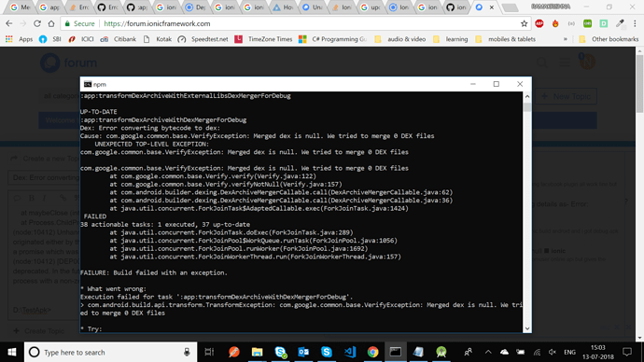Open Visual Studio Code from taskbar

pos(350,352)
